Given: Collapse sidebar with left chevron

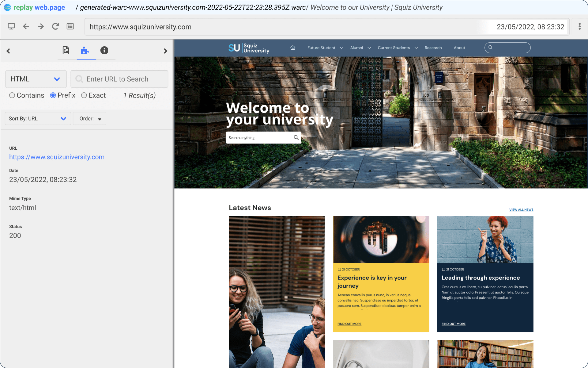Looking at the screenshot, I should click(x=8, y=51).
